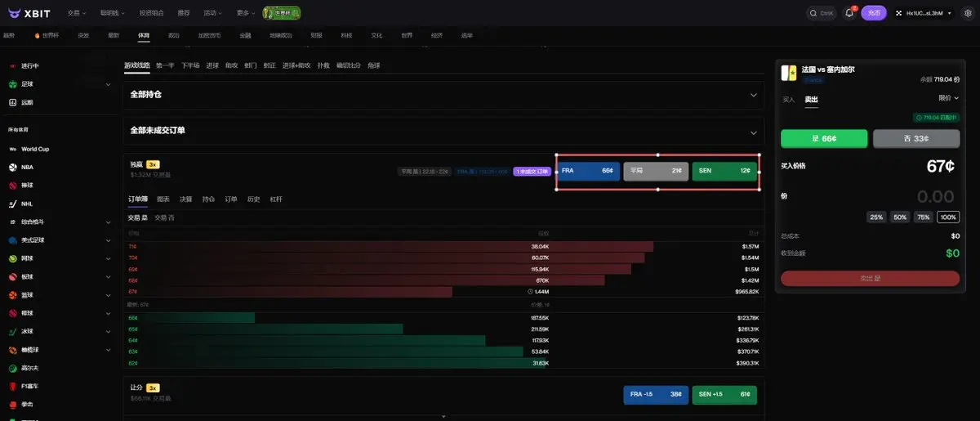
Task: Click the XBIT logo
Action: point(30,12)
